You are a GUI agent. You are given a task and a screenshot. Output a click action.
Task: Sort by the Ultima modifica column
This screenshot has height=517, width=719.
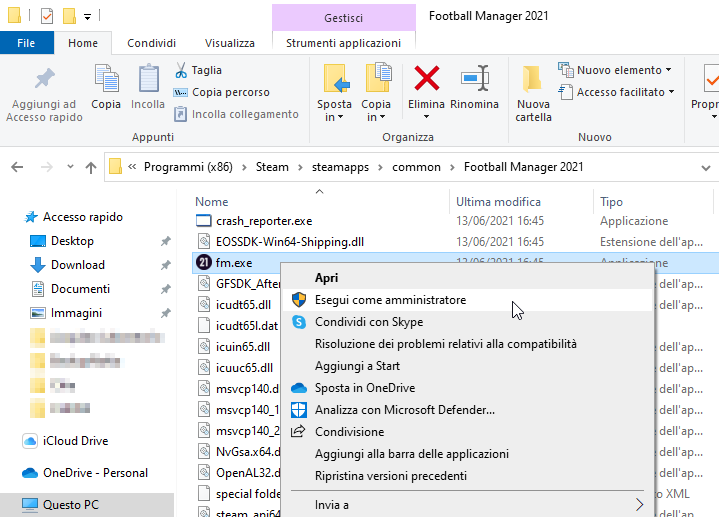[498, 202]
